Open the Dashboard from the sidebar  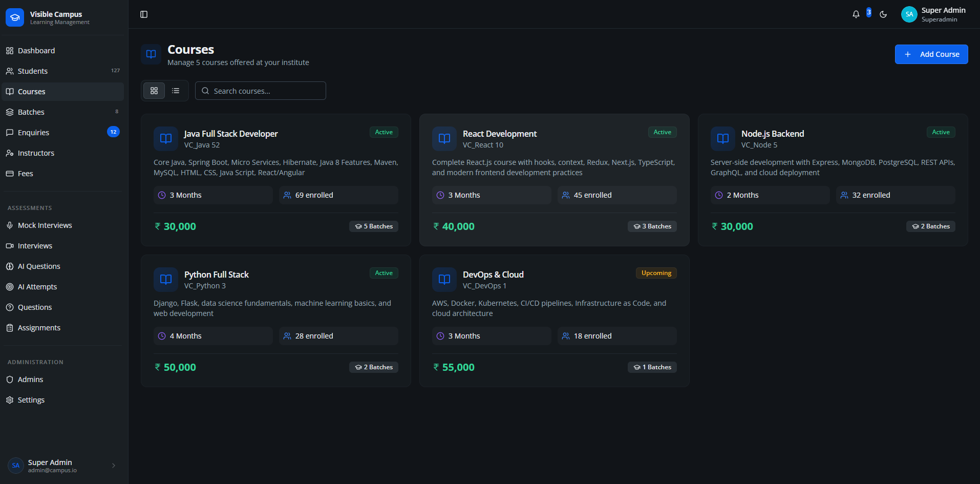36,50
